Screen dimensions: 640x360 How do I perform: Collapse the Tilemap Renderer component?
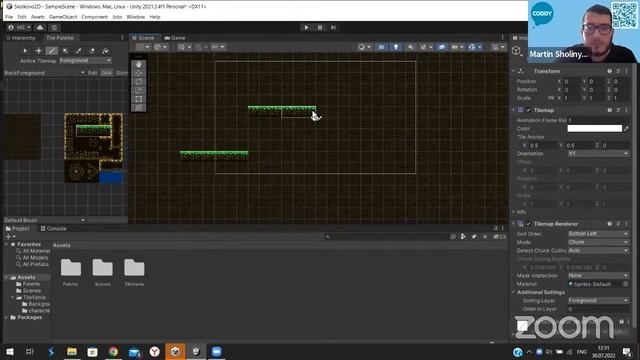click(513, 224)
